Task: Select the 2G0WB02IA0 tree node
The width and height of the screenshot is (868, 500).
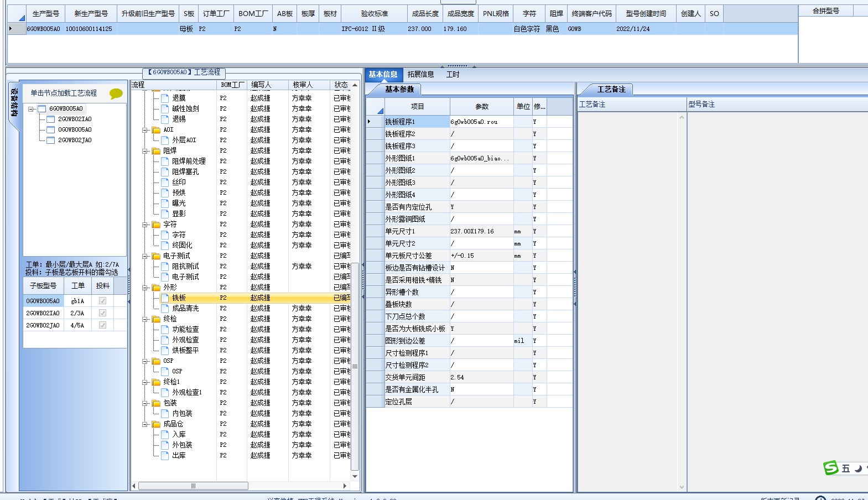Action: click(x=75, y=119)
